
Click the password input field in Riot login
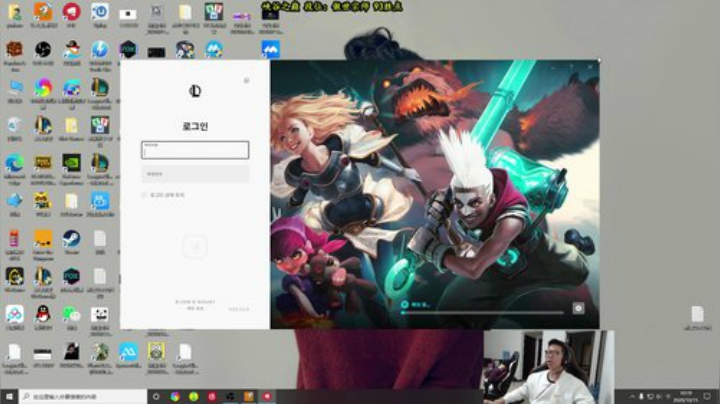195,174
